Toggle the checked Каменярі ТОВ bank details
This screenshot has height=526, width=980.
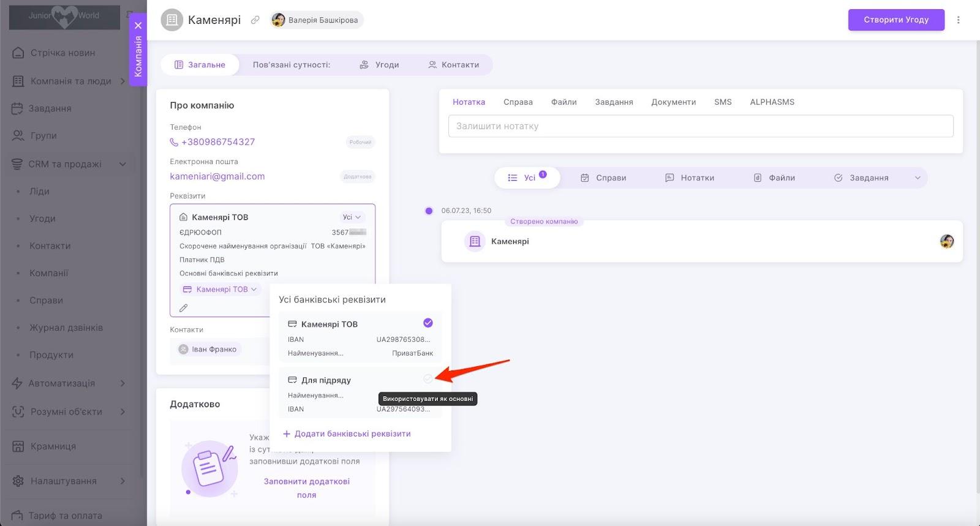coord(428,323)
